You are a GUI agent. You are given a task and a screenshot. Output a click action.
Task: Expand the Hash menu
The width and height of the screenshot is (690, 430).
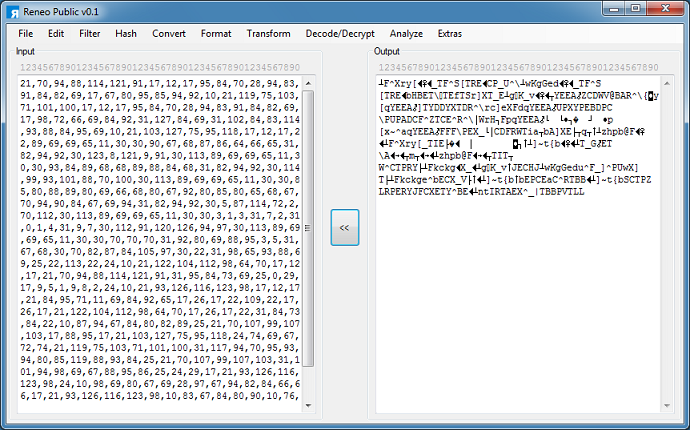(126, 33)
